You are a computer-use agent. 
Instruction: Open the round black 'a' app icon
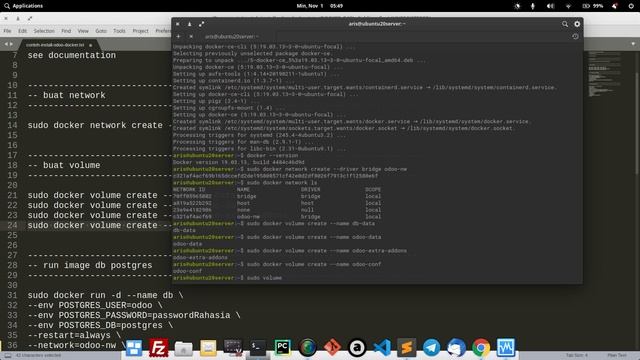tap(357, 348)
